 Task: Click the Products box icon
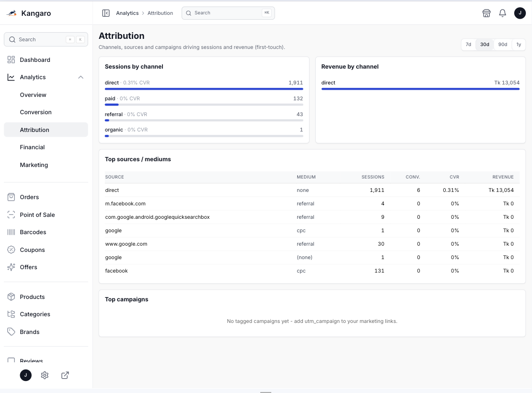(x=11, y=297)
